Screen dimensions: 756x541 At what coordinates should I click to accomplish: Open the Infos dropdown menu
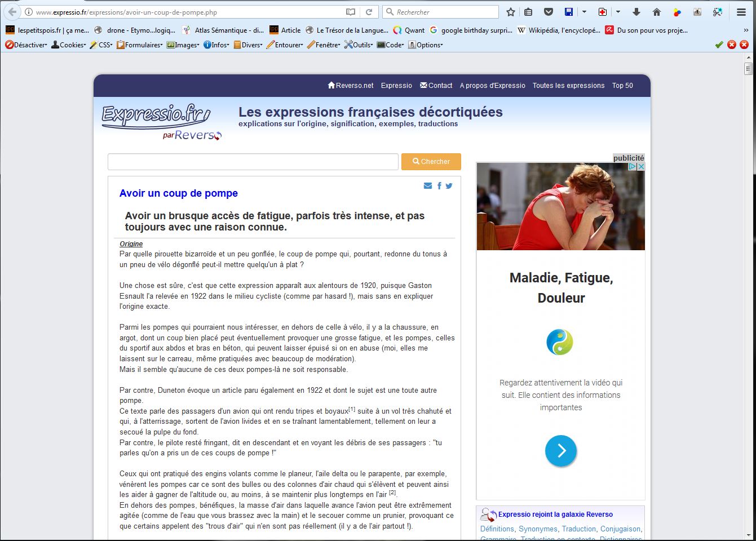[216, 45]
